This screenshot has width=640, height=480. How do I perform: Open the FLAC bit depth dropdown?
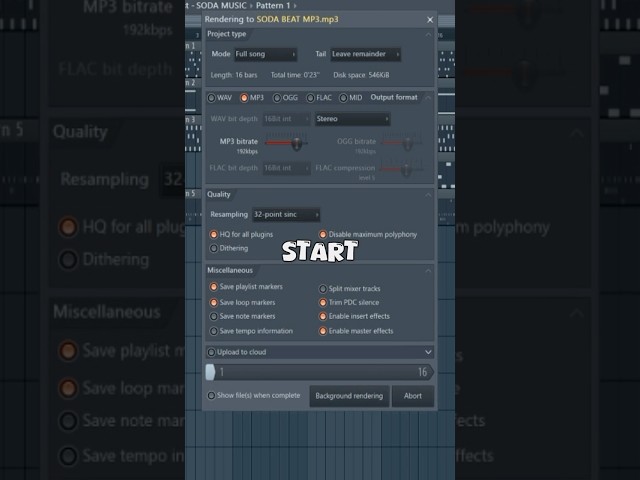pyautogui.click(x=286, y=168)
